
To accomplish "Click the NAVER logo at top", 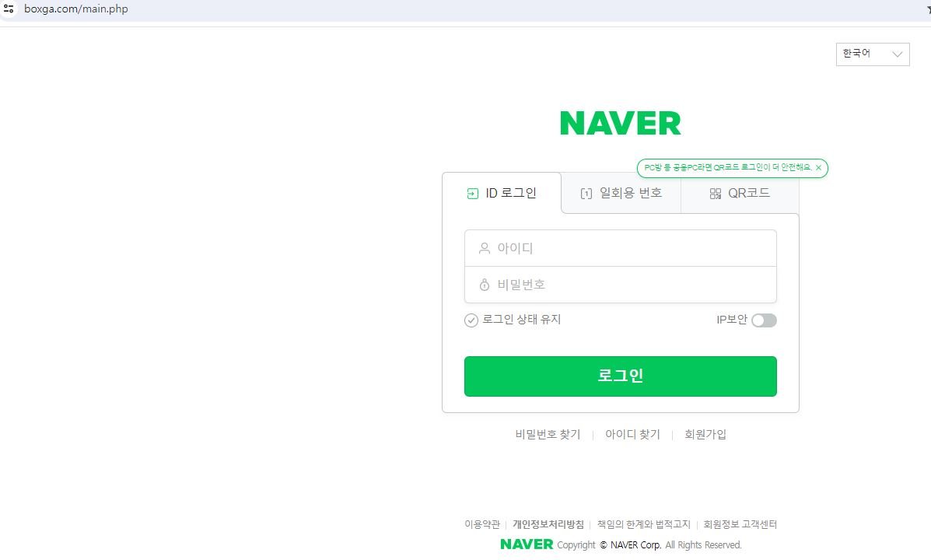I will (x=621, y=124).
